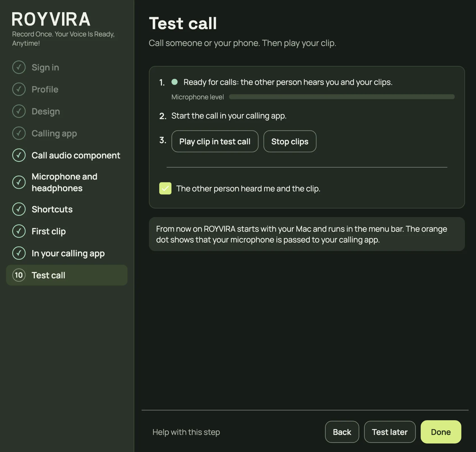Click 'The other person heard me and the clip.' label
This screenshot has width=476, height=452.
[248, 189]
